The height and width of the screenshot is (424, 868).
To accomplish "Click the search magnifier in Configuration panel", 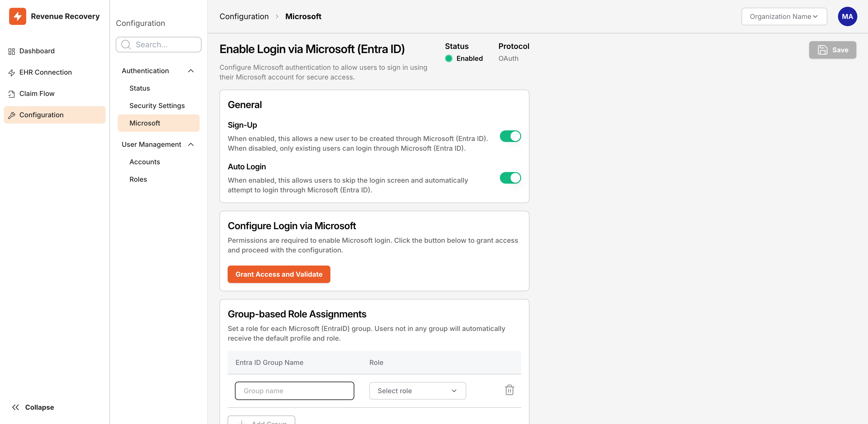I will point(125,44).
